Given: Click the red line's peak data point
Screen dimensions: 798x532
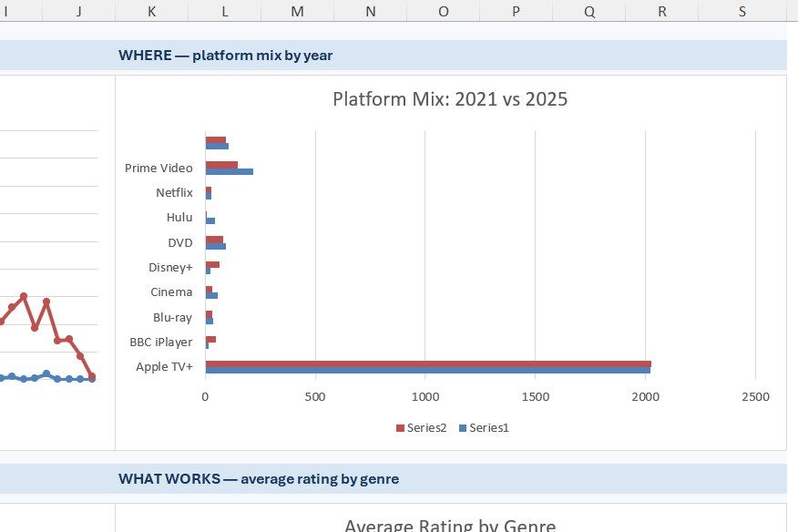Looking at the screenshot, I should [x=24, y=296].
